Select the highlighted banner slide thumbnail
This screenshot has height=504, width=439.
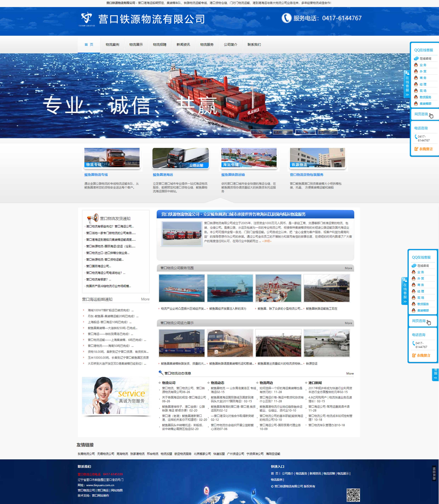pos(305,132)
